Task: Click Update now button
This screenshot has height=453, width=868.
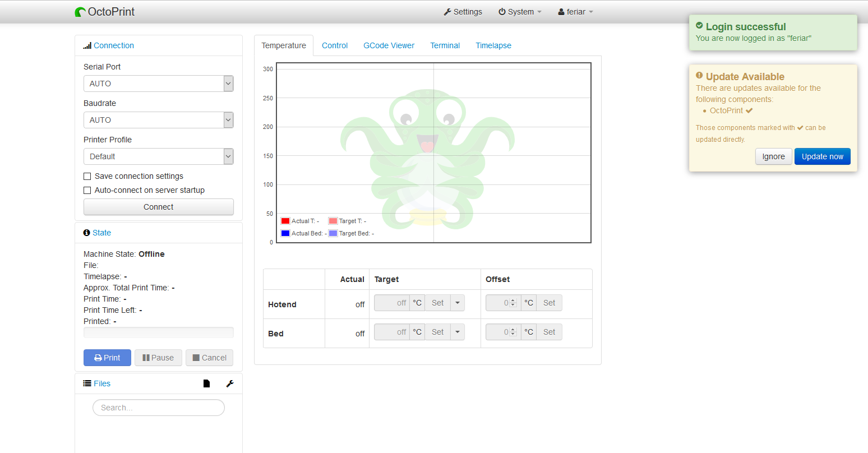Action: [x=823, y=156]
